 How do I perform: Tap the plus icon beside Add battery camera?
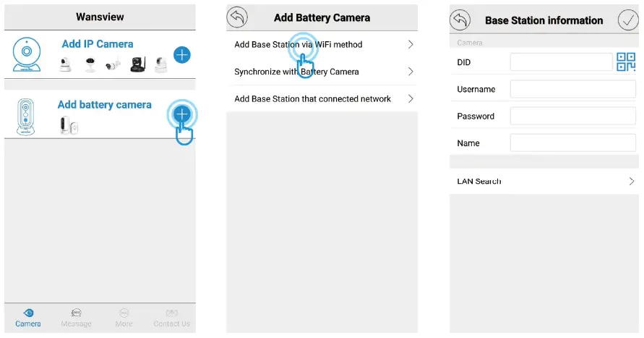coord(182,114)
